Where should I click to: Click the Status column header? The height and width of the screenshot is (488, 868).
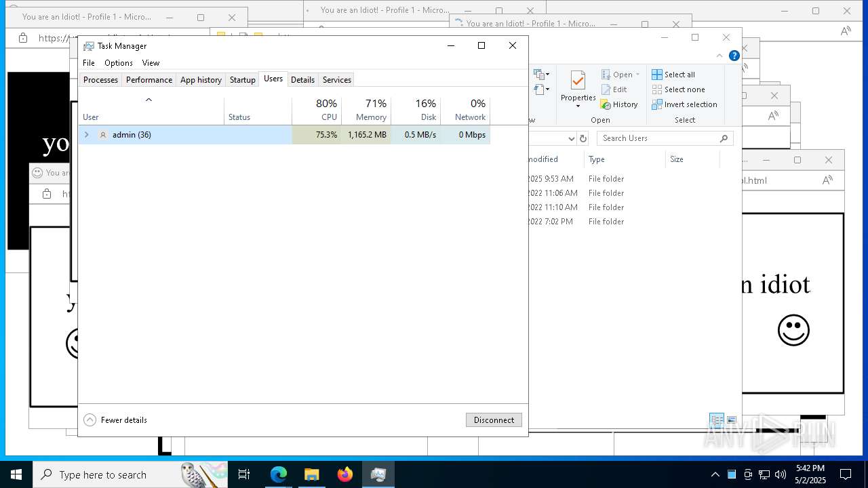pyautogui.click(x=258, y=110)
